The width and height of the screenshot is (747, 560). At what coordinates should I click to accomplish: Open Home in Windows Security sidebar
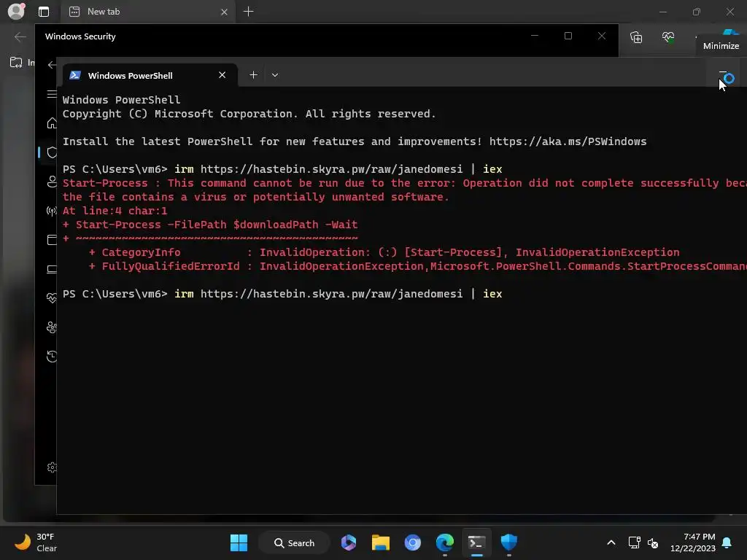coord(52,123)
